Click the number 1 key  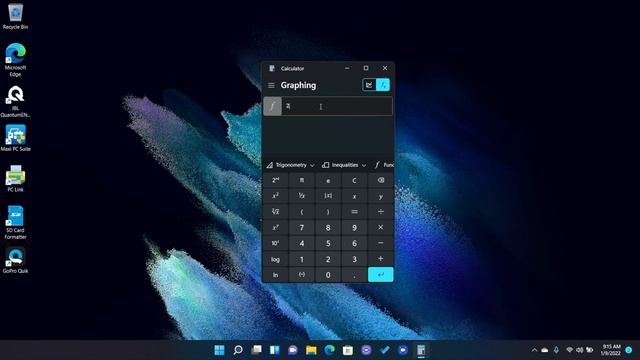coord(302,259)
